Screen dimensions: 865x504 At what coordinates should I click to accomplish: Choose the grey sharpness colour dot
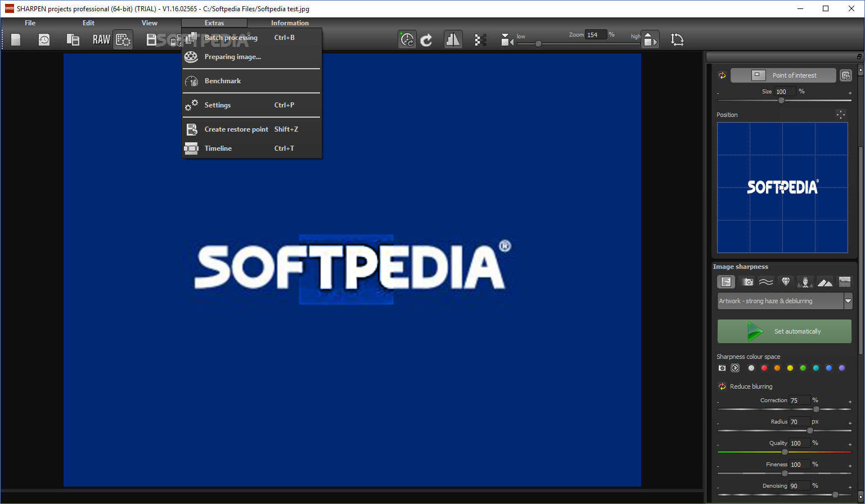tap(751, 368)
